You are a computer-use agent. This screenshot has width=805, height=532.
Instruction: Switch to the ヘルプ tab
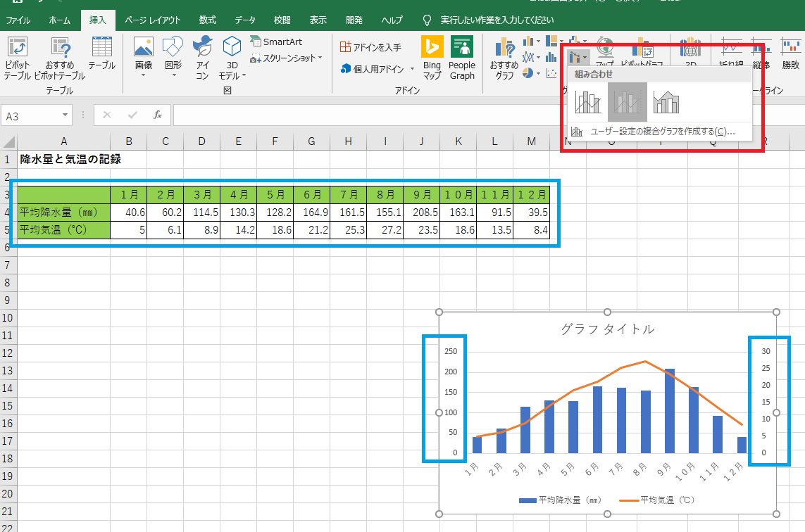[x=392, y=20]
